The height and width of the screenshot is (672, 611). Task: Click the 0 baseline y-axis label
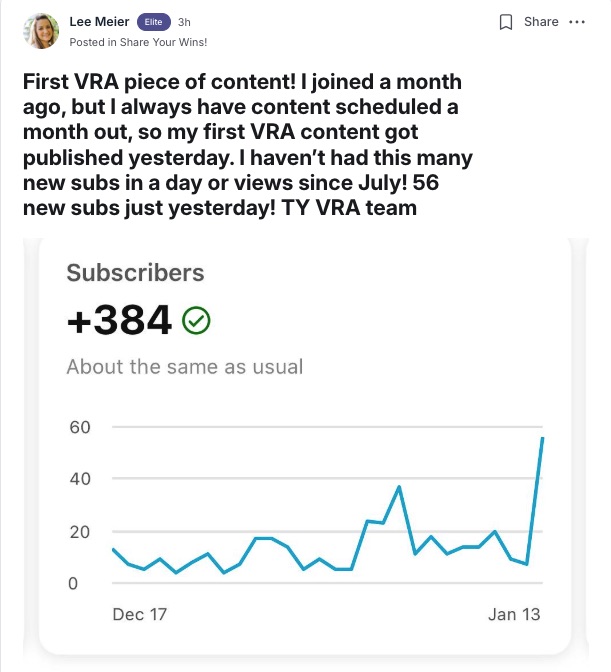[72, 583]
